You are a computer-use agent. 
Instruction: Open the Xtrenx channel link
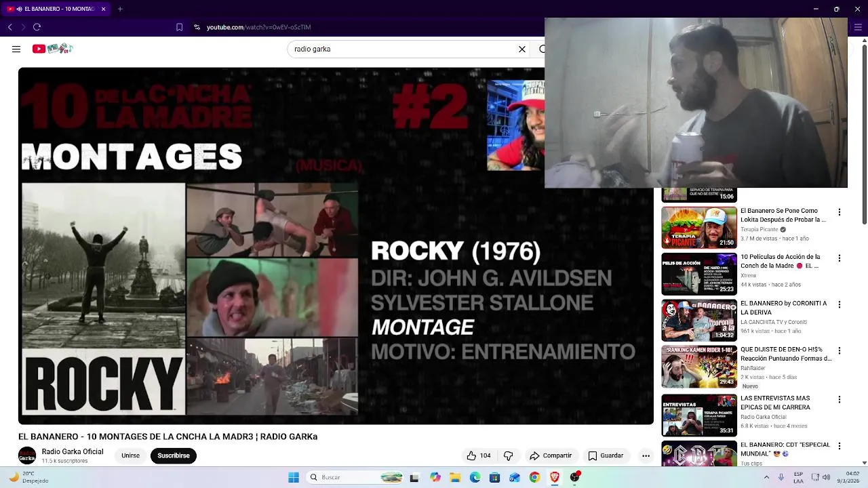point(748,275)
